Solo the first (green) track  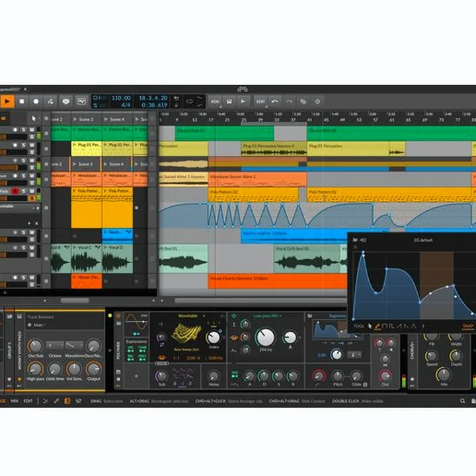point(23,130)
